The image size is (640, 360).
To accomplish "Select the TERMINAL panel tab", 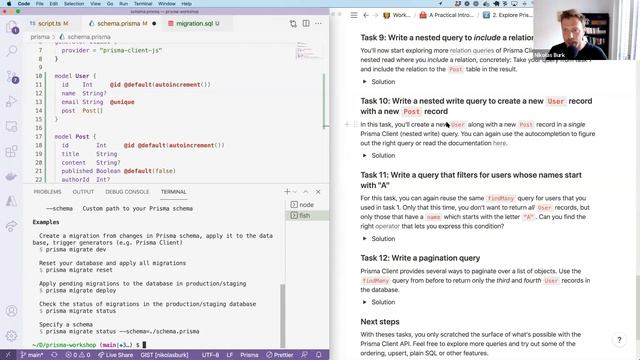I will tap(173, 191).
